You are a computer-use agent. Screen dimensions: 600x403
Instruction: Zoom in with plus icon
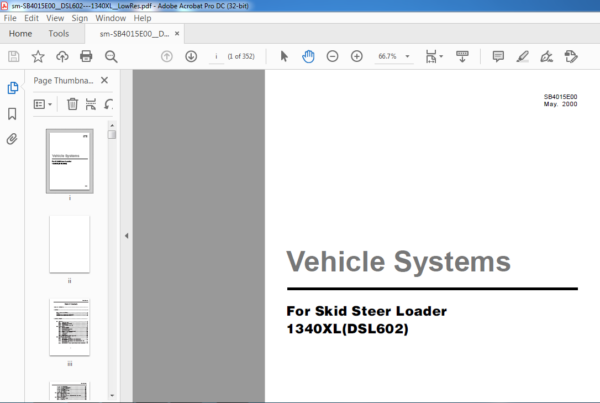click(357, 57)
